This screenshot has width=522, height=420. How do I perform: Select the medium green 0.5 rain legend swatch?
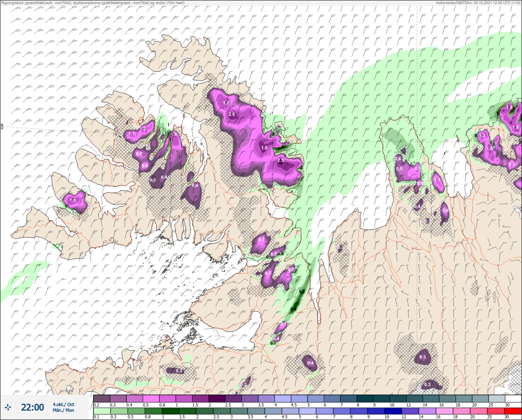136,411
